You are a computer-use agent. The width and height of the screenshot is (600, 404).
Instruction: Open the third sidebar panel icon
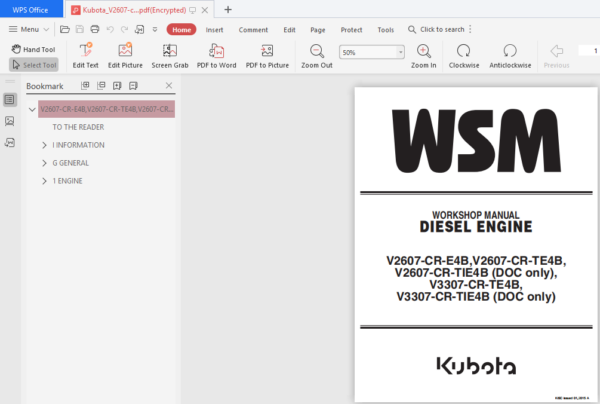tap(10, 143)
